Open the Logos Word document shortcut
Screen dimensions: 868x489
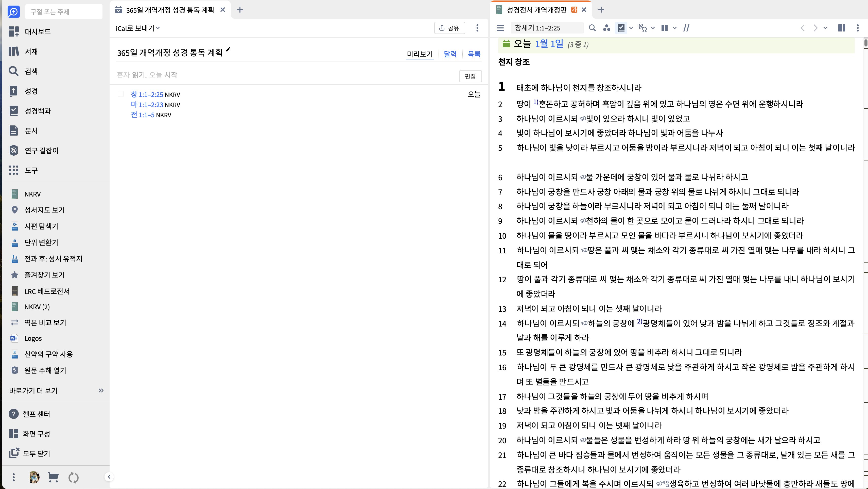click(x=26, y=338)
